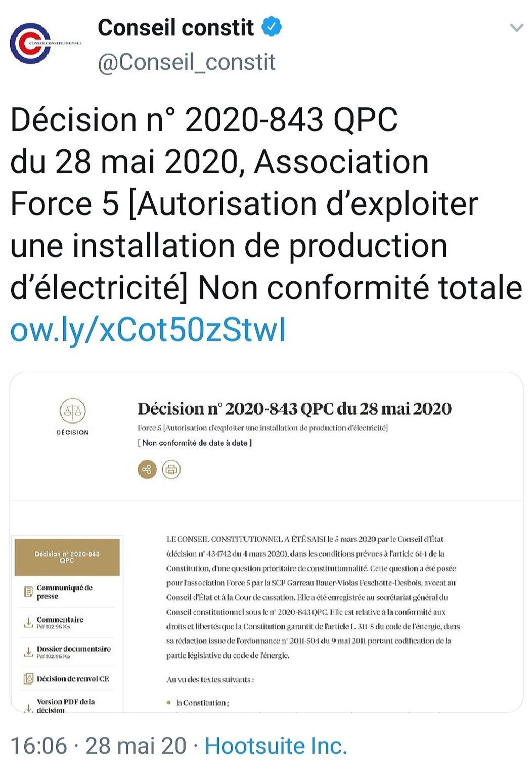Click the @Conseil_constit handle
This screenshot has height=773, width=532.
pyautogui.click(x=187, y=62)
